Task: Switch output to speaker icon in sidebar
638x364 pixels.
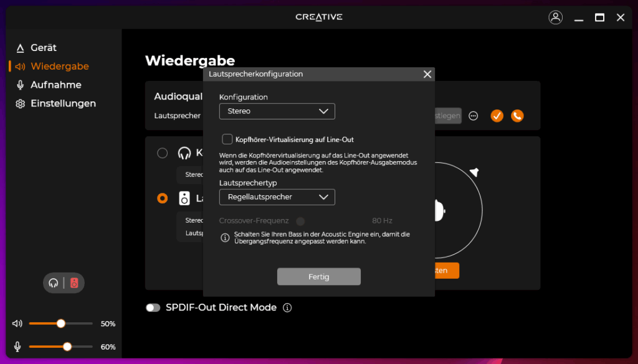Action: coord(74,283)
